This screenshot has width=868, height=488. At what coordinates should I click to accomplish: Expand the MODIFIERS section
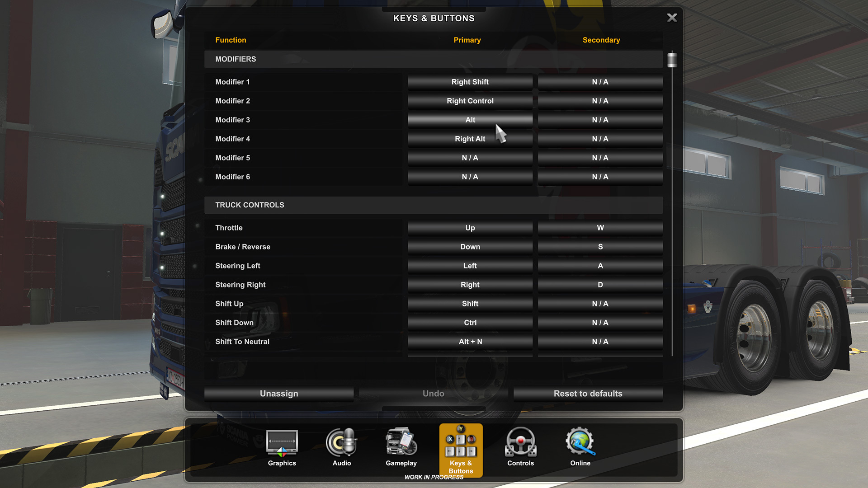coord(236,59)
